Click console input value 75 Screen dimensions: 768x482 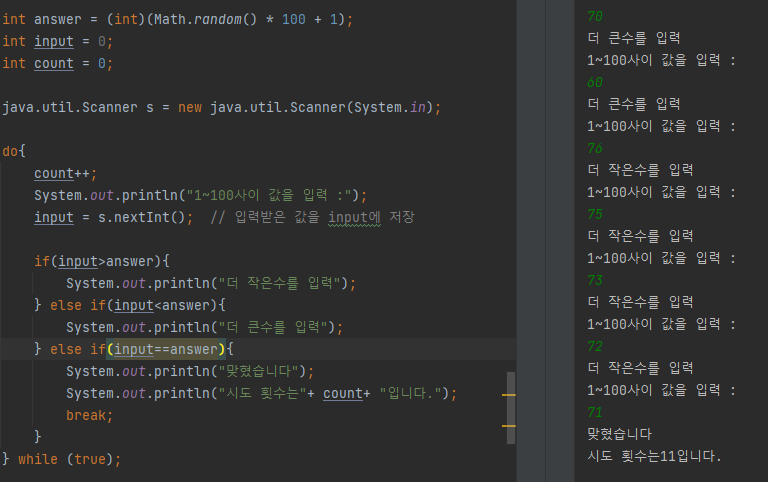[595, 215]
